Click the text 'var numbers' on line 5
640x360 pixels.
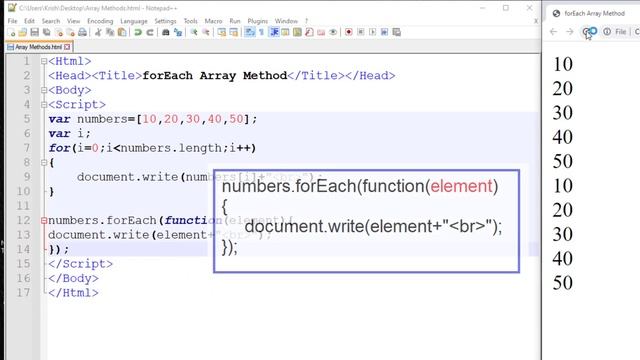pyautogui.click(x=88, y=119)
